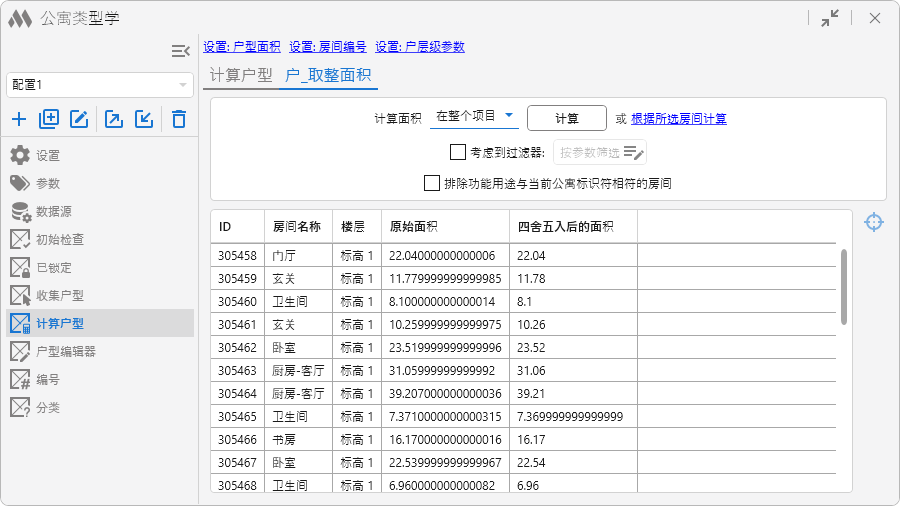Select the 户_取整面积 tab

[328, 75]
